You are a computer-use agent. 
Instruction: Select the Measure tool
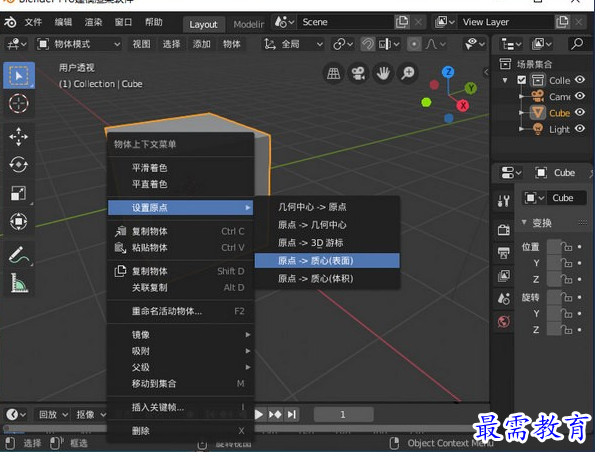coord(19,283)
